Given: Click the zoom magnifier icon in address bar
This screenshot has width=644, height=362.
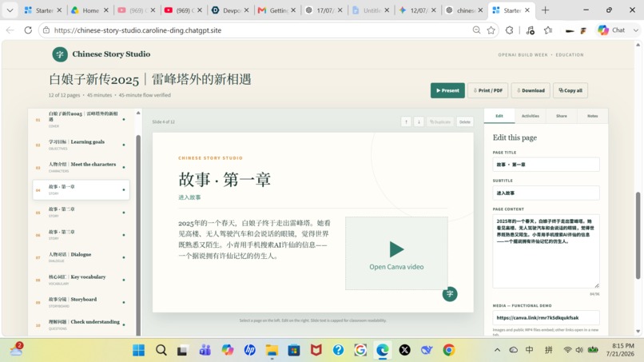Looking at the screenshot, I should (476, 30).
